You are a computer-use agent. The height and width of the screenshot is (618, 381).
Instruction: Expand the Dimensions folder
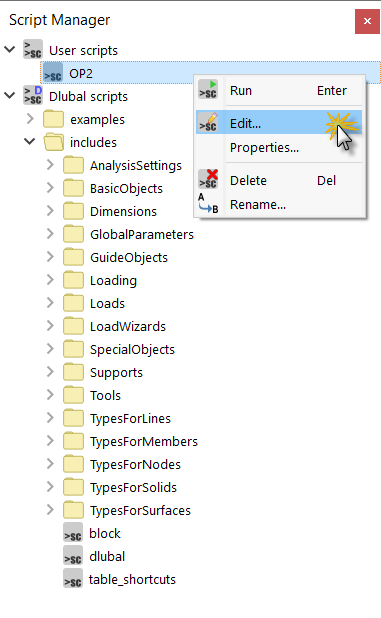coord(50,210)
